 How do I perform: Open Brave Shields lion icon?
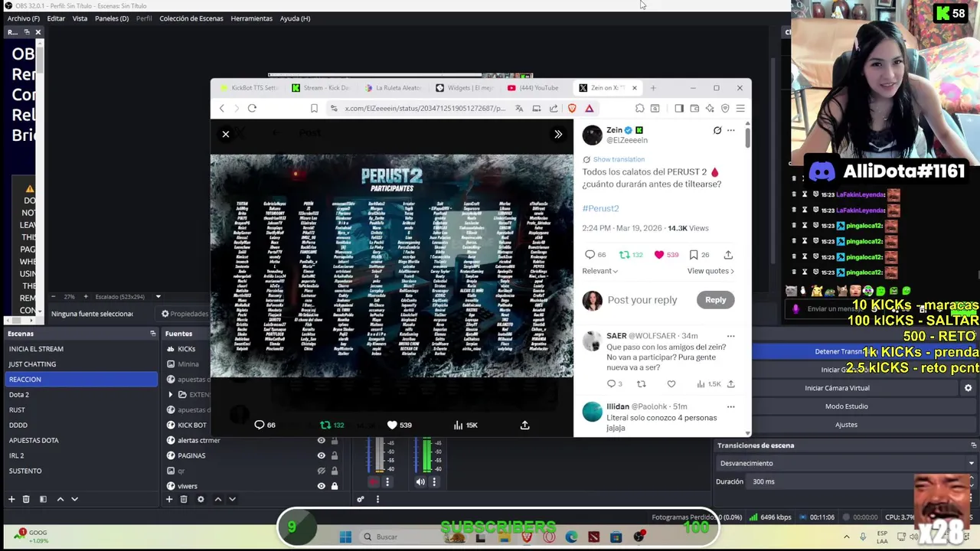click(572, 109)
